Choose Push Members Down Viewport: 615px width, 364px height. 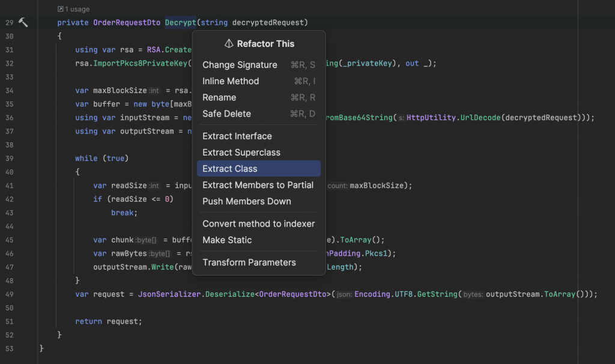(247, 201)
